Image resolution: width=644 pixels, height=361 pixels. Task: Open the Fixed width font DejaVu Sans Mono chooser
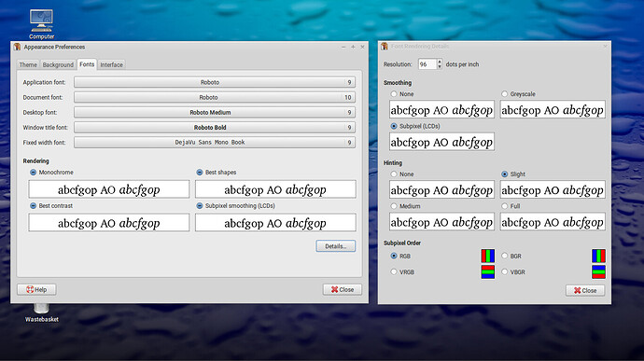[x=215, y=143]
